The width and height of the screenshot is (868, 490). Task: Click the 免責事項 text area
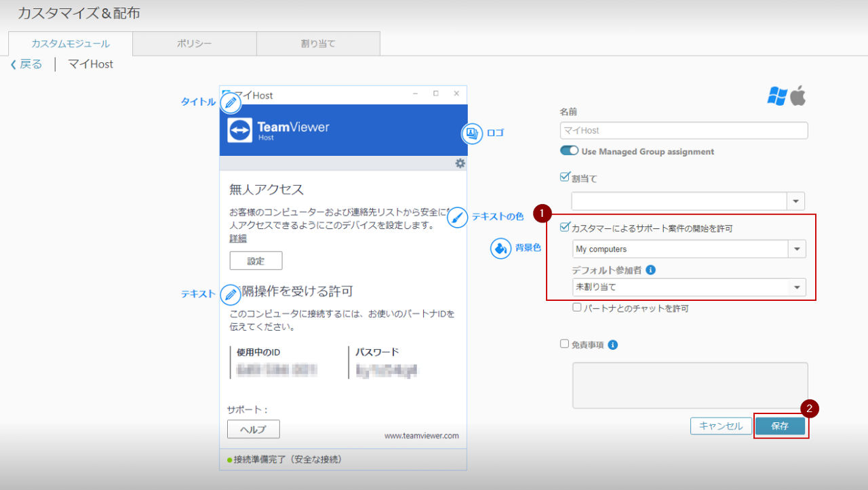click(x=690, y=386)
